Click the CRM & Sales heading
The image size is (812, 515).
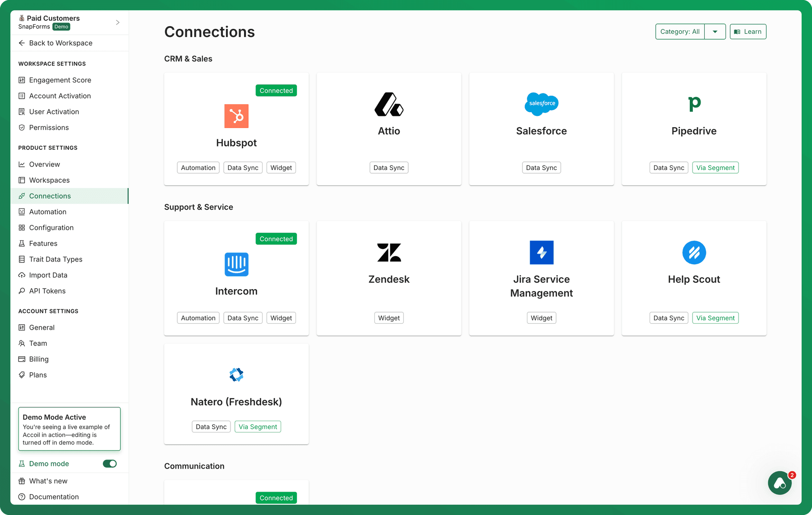(188, 59)
